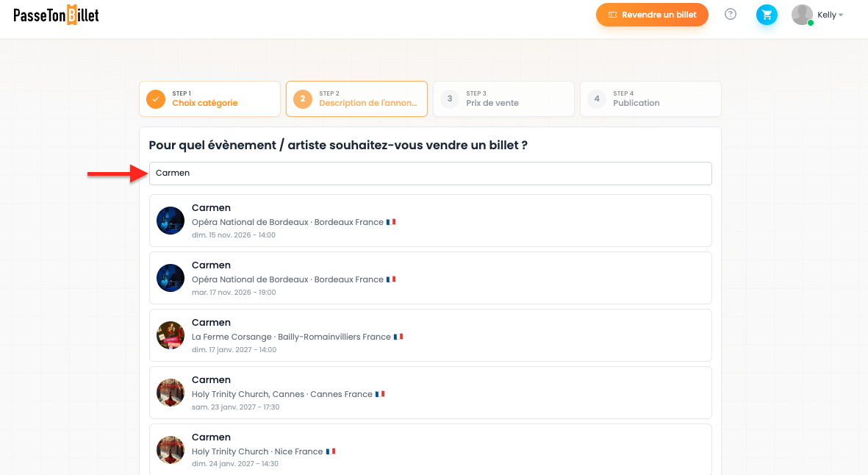Click the Step 3 number circle

pyautogui.click(x=450, y=99)
